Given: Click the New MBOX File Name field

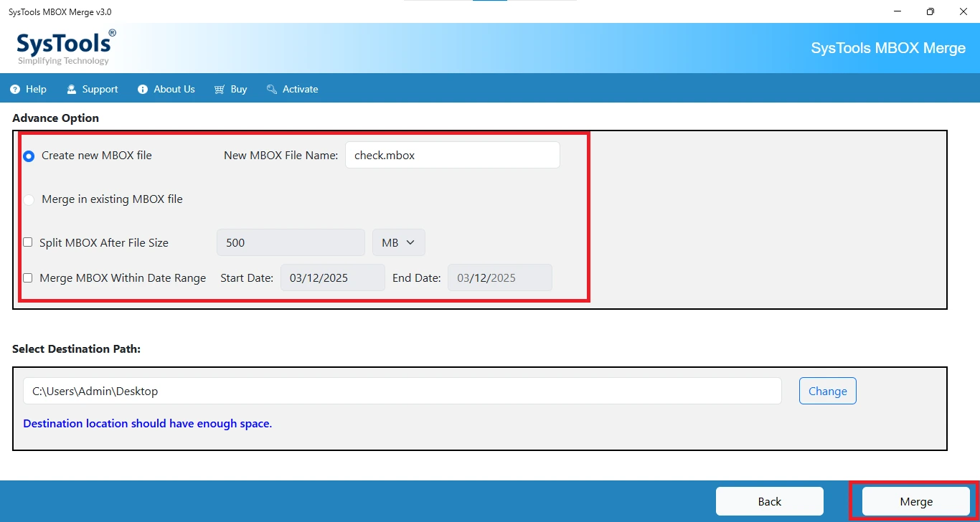Looking at the screenshot, I should click(x=453, y=155).
